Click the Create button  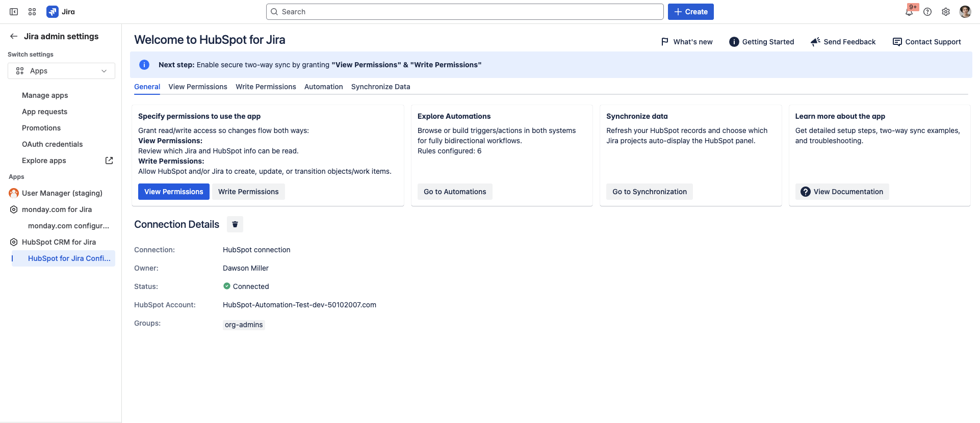point(691,12)
